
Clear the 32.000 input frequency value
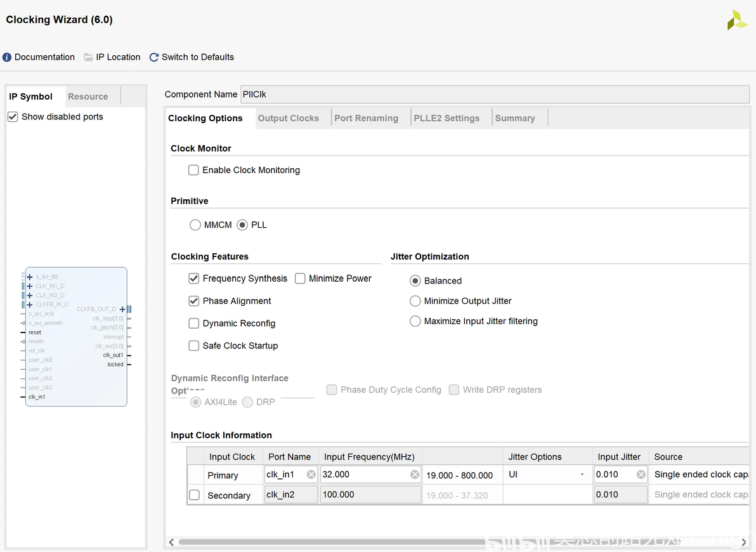tap(415, 475)
